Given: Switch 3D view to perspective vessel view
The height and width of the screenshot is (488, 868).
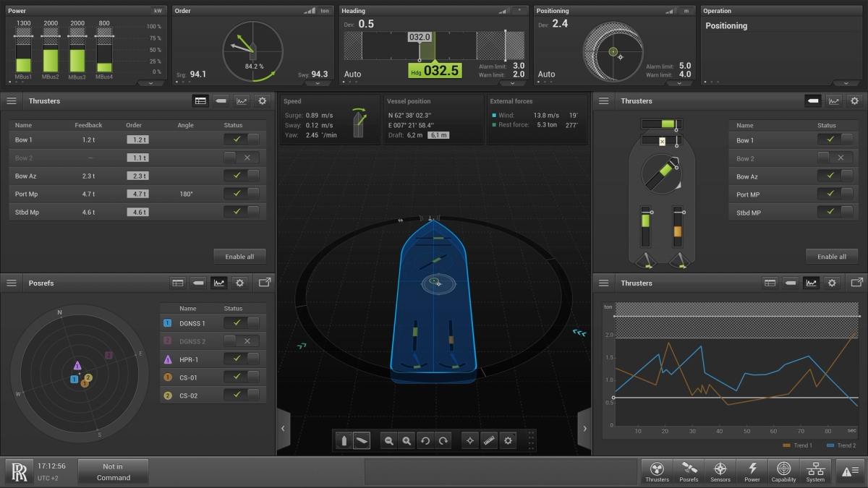Looking at the screenshot, I should tap(362, 440).
